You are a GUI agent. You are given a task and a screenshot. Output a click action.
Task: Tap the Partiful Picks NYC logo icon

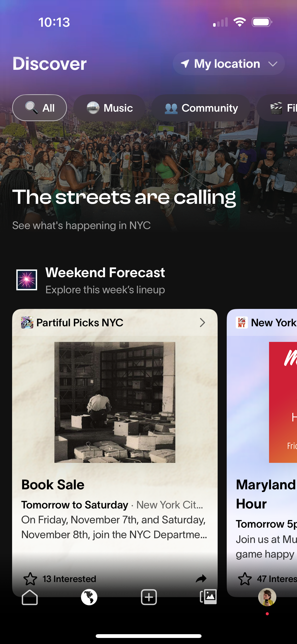coord(27,323)
